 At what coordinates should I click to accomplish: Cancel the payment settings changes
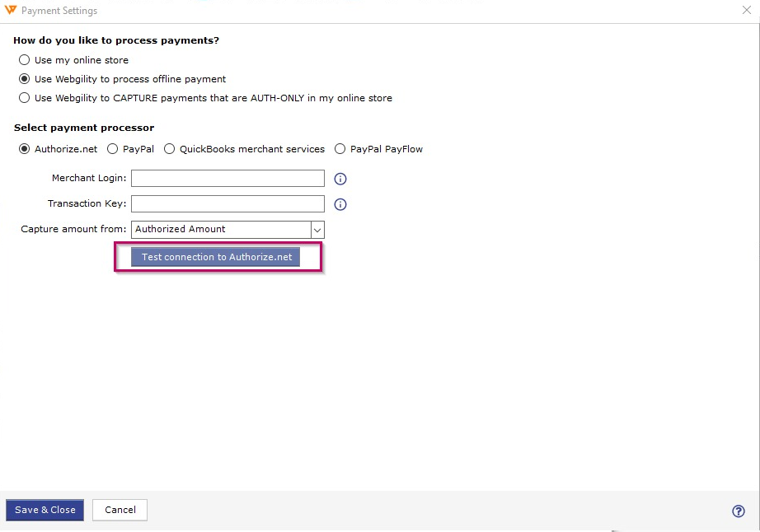pyautogui.click(x=120, y=511)
